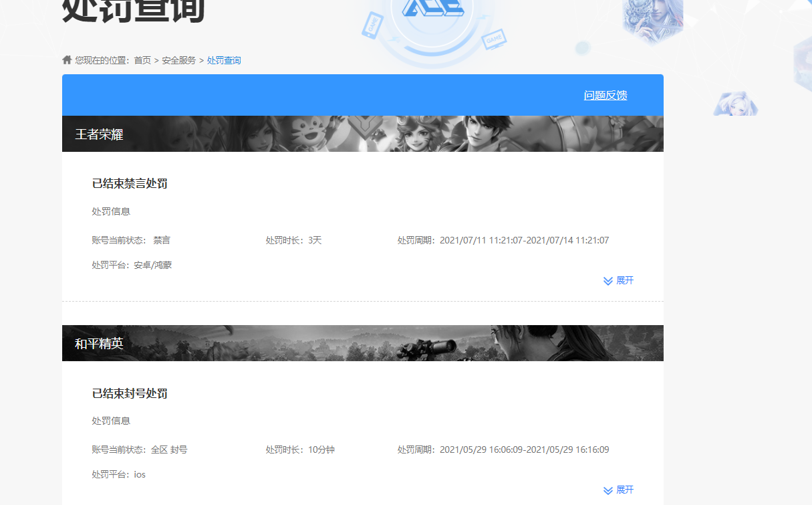Image resolution: width=812 pixels, height=505 pixels.
Task: Click the hexagonal anime character portrait on the right
Action: coord(735,104)
